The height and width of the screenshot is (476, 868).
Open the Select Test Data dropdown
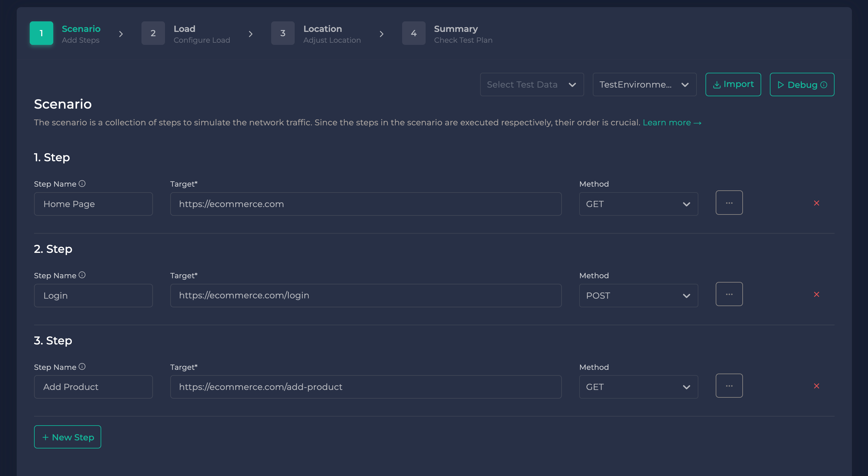click(532, 84)
